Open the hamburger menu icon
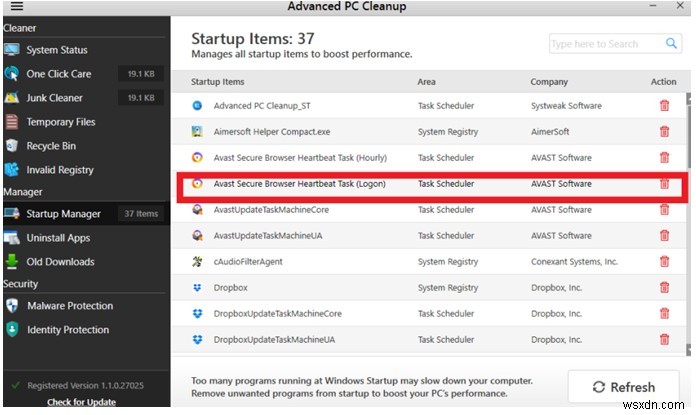Viewport: 696px width, 415px height. coord(15,6)
